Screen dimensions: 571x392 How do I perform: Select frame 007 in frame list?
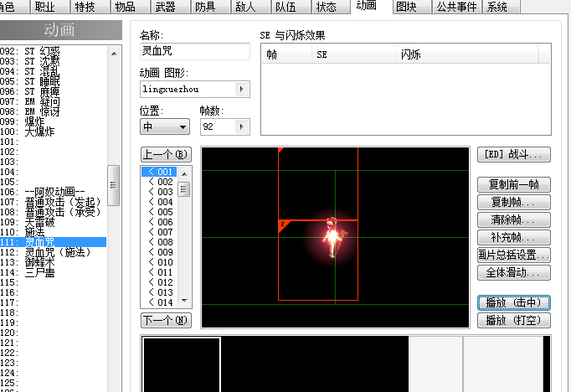tap(159, 232)
